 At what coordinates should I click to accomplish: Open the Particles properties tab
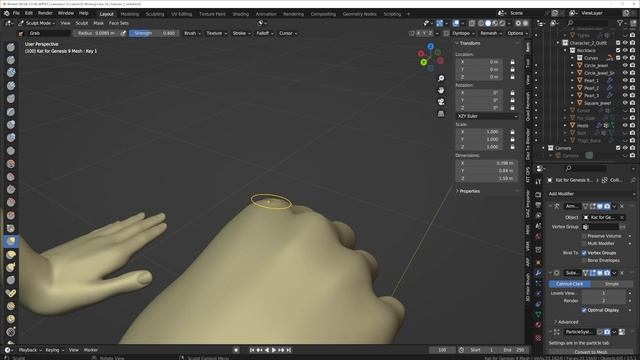click(538, 283)
